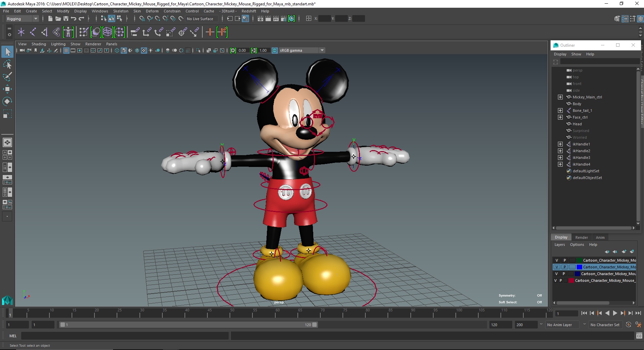Toggle use all lights viewport icon
Viewport: 644px width, 350px height.
[x=151, y=50]
